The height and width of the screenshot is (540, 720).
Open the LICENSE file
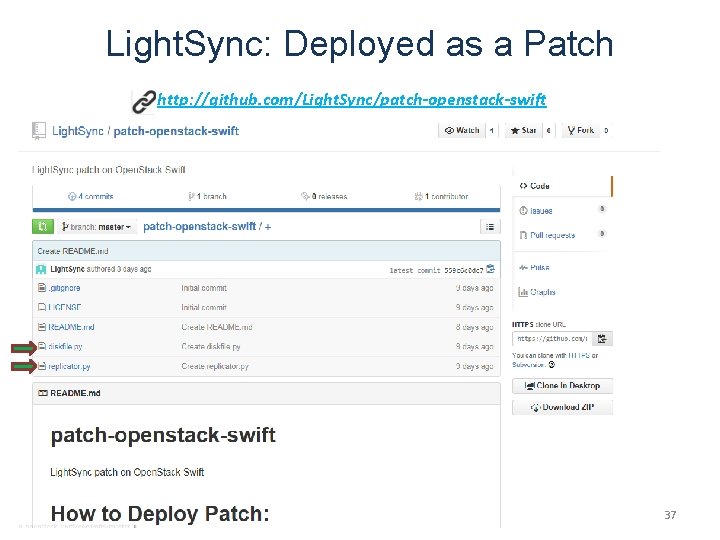coord(65,307)
